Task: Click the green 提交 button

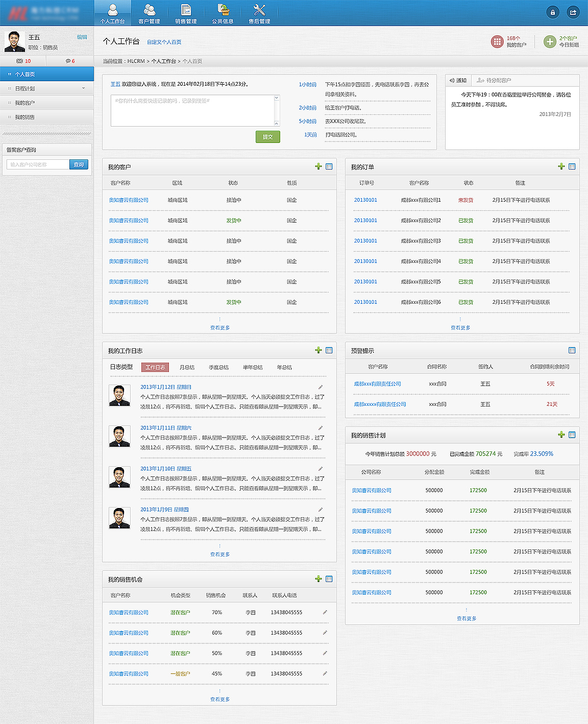Action: click(x=267, y=137)
